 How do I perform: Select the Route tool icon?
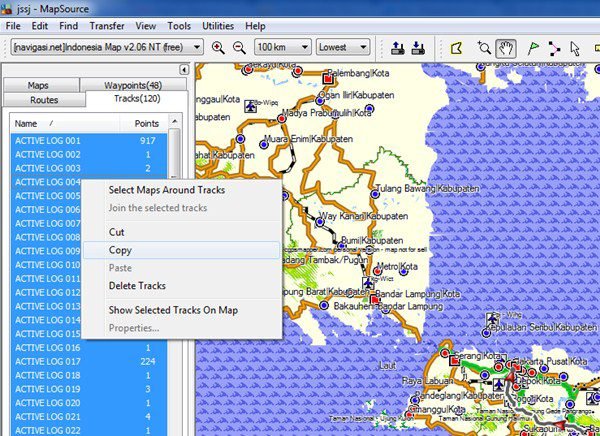tap(554, 47)
